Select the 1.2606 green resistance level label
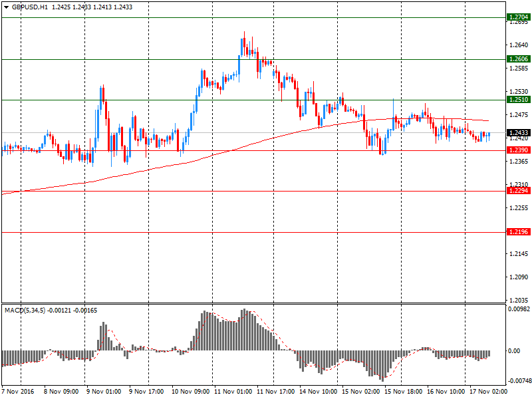 (x=519, y=59)
